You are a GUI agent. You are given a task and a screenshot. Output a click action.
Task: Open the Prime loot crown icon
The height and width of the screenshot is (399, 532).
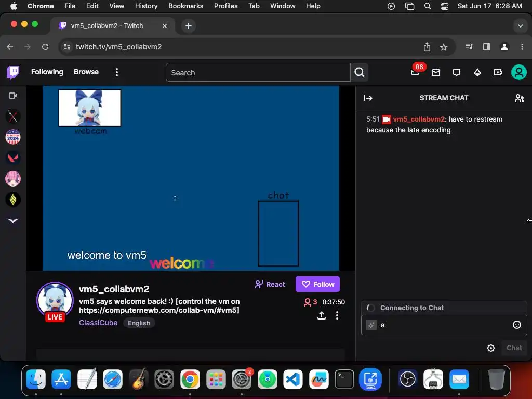[x=436, y=72]
